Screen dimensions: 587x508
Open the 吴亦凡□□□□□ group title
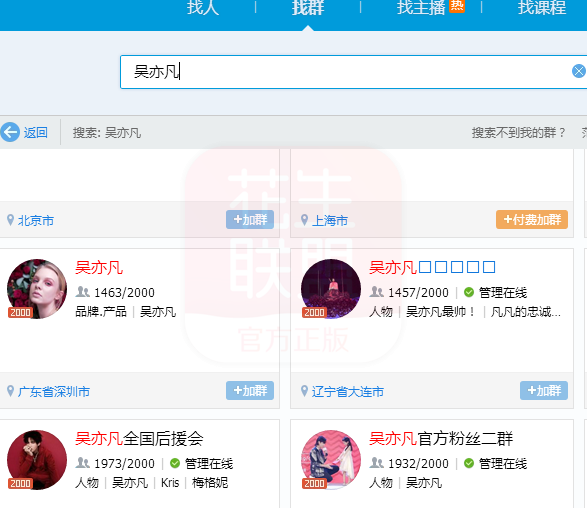(432, 268)
